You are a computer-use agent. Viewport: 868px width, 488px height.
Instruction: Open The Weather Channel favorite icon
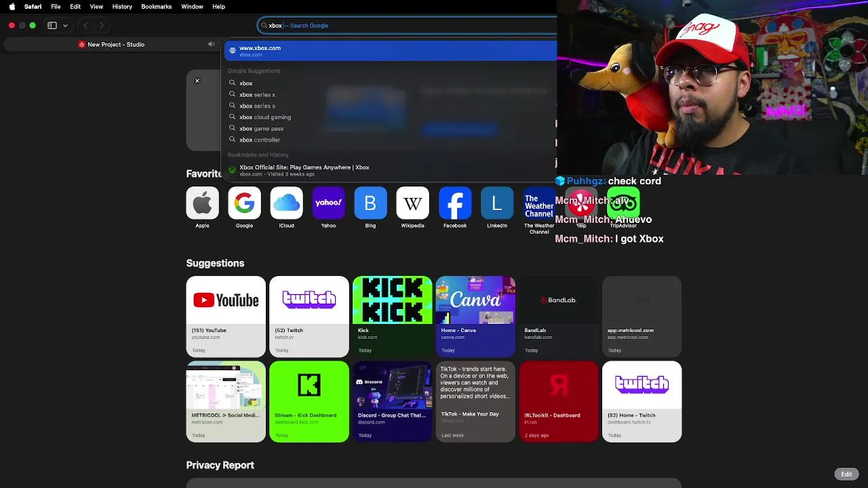point(539,203)
